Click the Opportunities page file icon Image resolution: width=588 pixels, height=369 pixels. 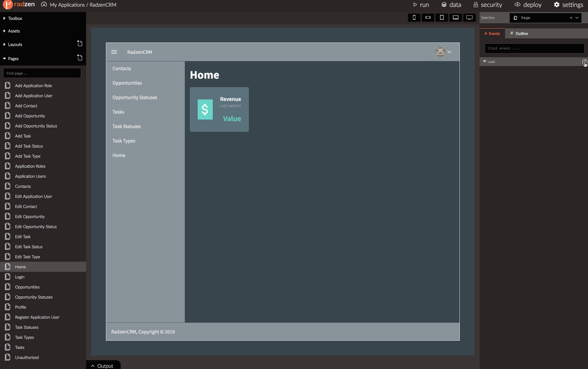click(x=8, y=287)
